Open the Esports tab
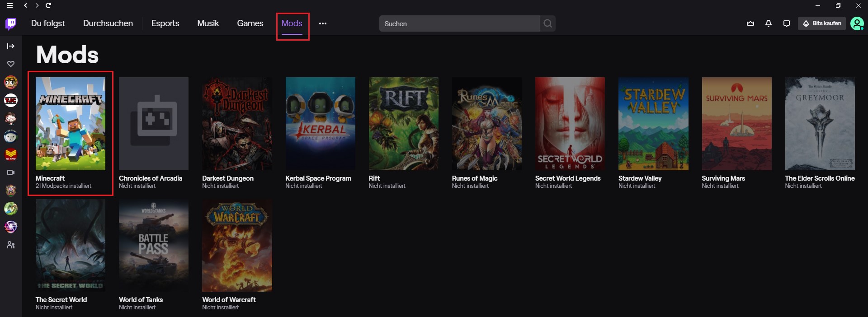Viewport: 868px width, 317px height. coord(165,23)
